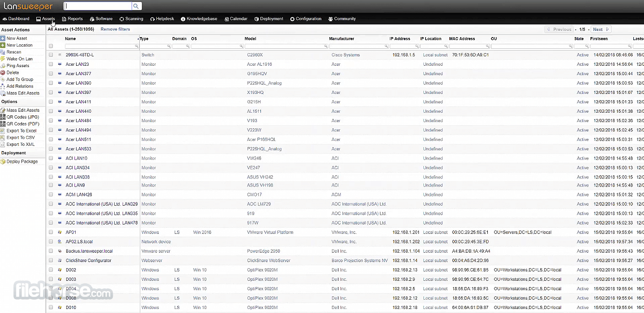This screenshot has height=313, width=644.
Task: Open the Deployment menu
Action: pos(269,19)
